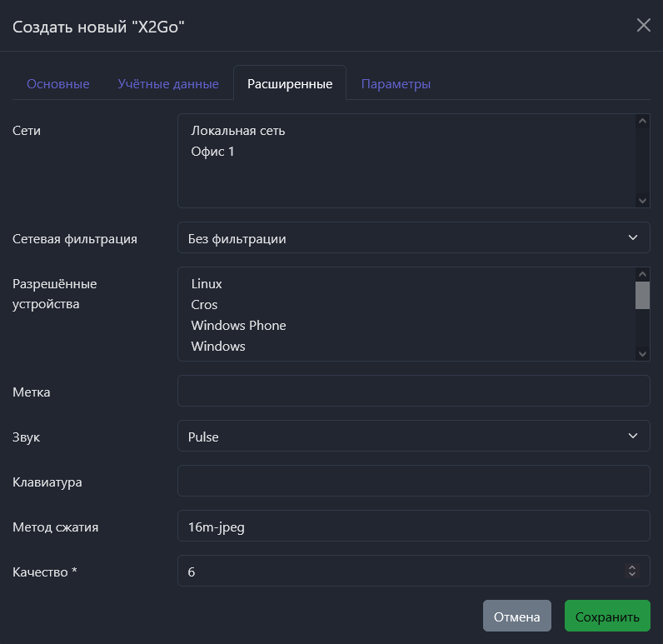Select Локальная сеть in networks list

tap(238, 131)
